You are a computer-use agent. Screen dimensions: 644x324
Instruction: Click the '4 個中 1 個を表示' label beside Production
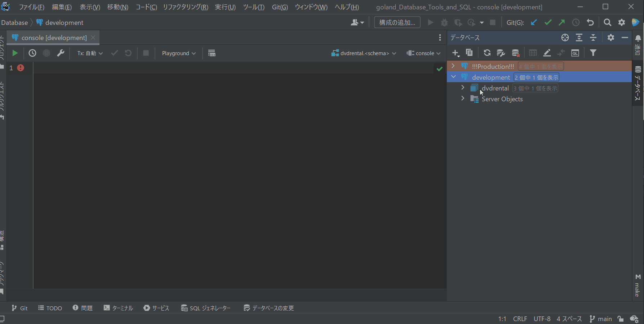[541, 67]
